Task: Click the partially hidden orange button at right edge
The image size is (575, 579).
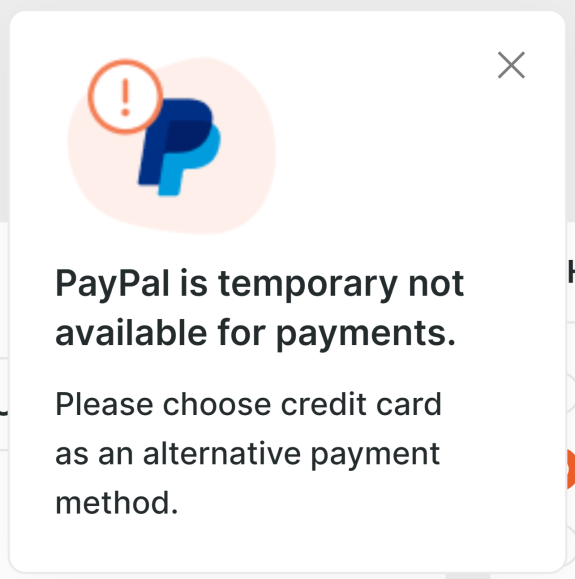Action: 571,469
